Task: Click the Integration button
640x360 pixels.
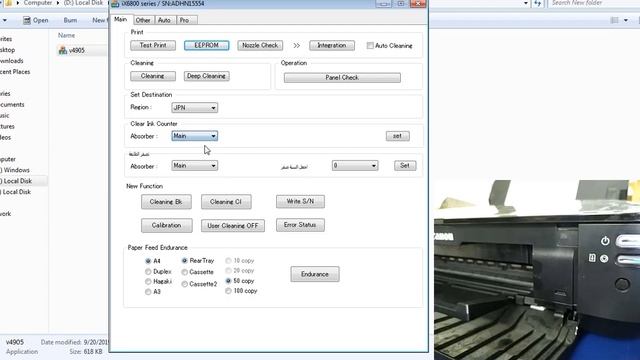Action: [x=332, y=45]
